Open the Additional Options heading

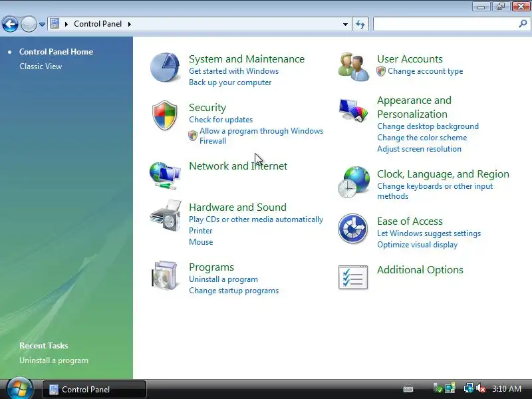(x=420, y=270)
